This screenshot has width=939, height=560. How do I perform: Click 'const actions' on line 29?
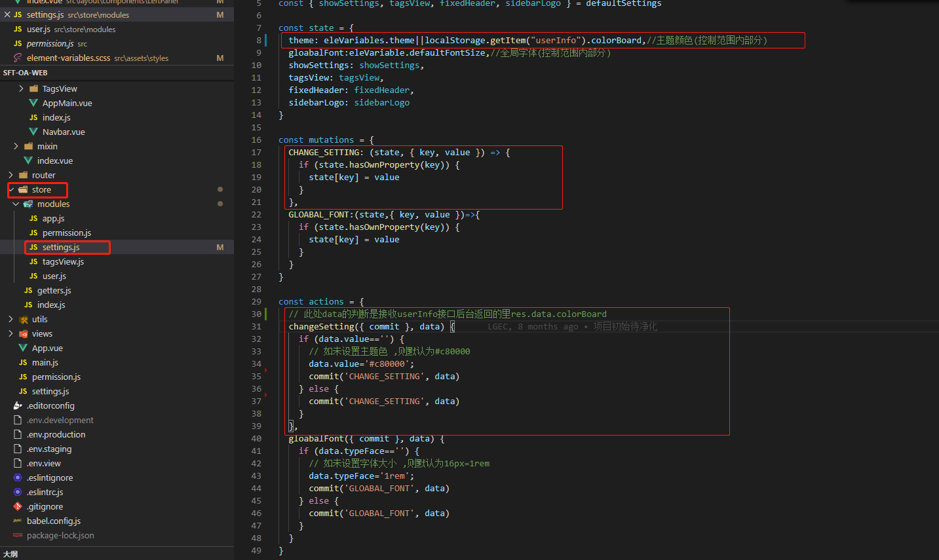tap(311, 301)
